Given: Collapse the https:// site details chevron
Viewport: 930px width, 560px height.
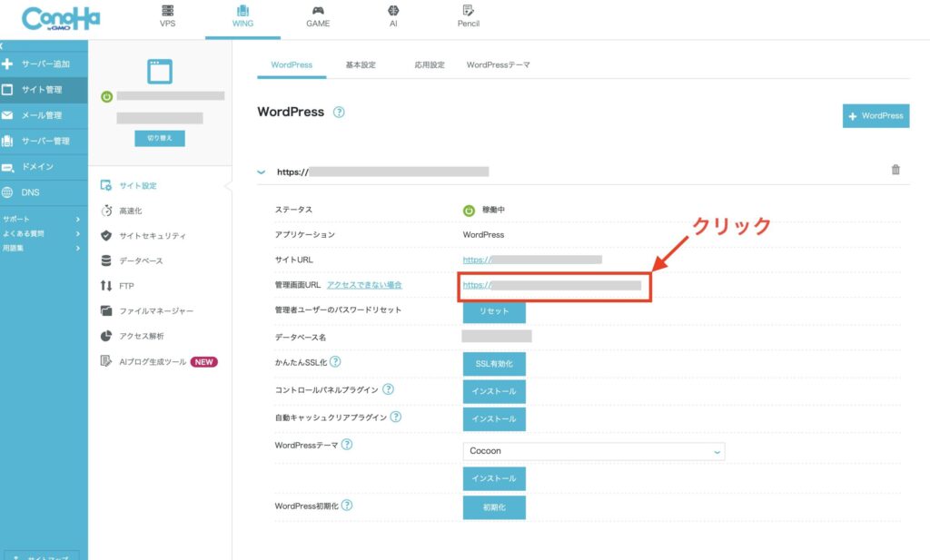Looking at the screenshot, I should (261, 172).
